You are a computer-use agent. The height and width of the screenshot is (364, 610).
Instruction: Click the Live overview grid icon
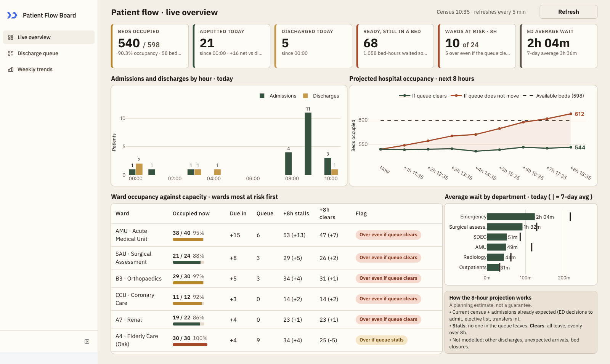click(11, 37)
